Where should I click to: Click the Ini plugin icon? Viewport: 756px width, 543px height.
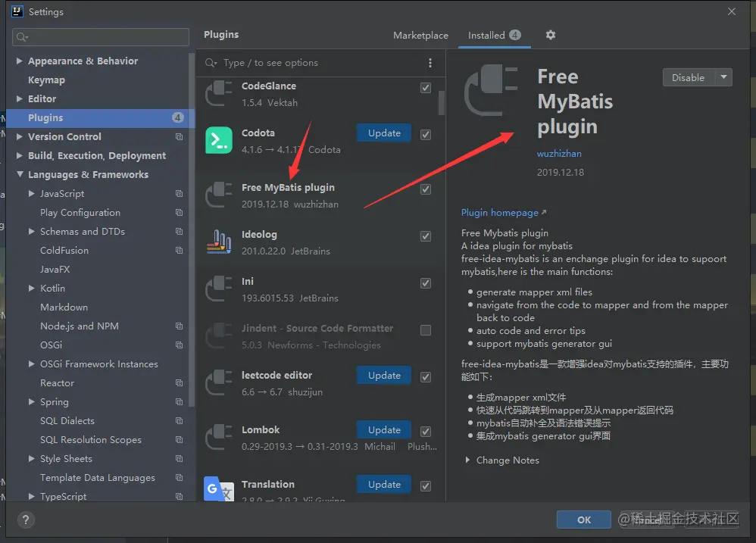click(x=218, y=289)
